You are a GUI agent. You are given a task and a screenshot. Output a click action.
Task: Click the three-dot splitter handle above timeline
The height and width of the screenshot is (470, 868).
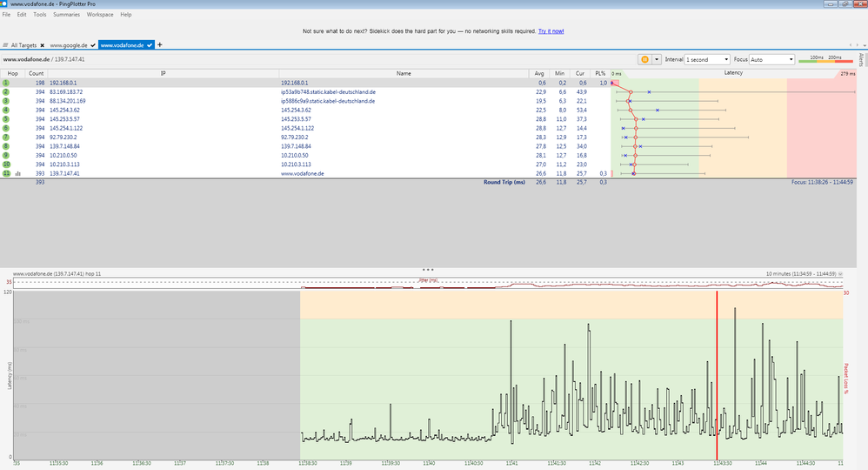tap(428, 269)
